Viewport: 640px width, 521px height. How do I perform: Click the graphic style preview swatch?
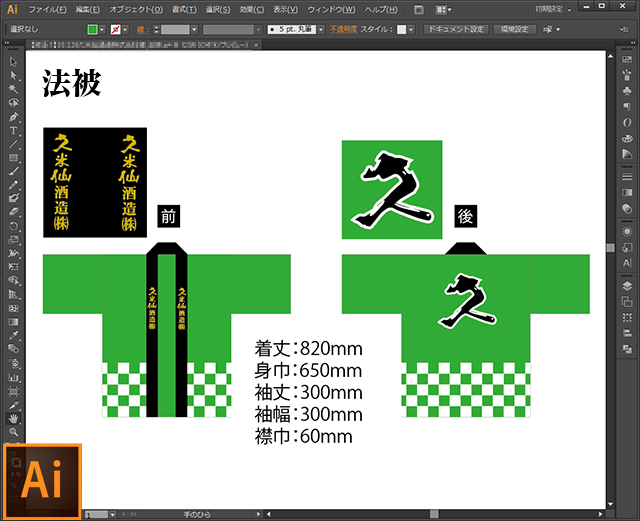coord(402,29)
